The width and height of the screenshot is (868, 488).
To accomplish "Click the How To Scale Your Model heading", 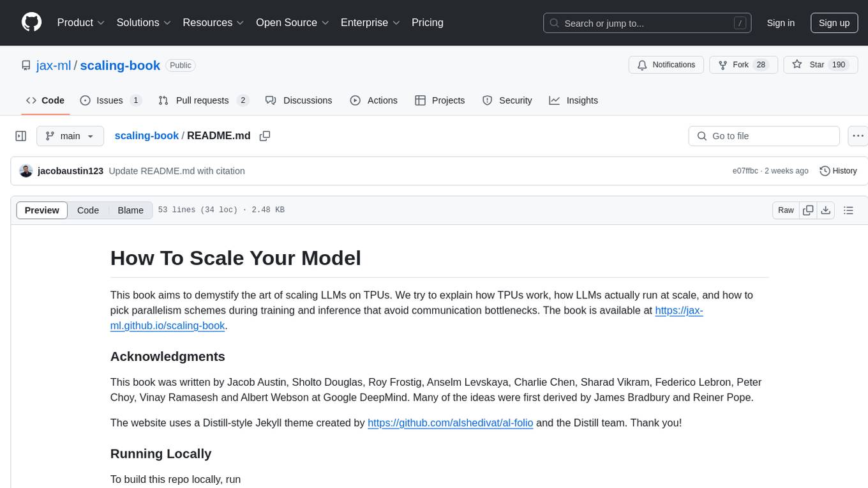I will 236,258.
